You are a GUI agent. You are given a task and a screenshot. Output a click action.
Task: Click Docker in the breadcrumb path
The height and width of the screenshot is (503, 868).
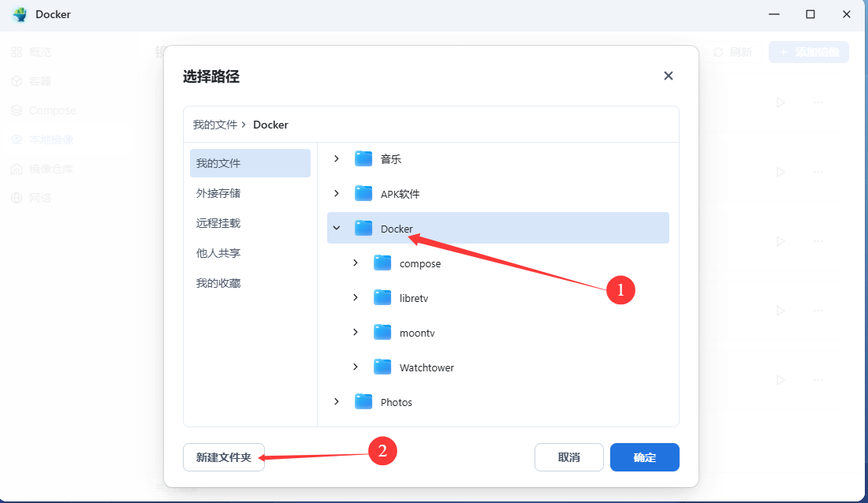[270, 125]
